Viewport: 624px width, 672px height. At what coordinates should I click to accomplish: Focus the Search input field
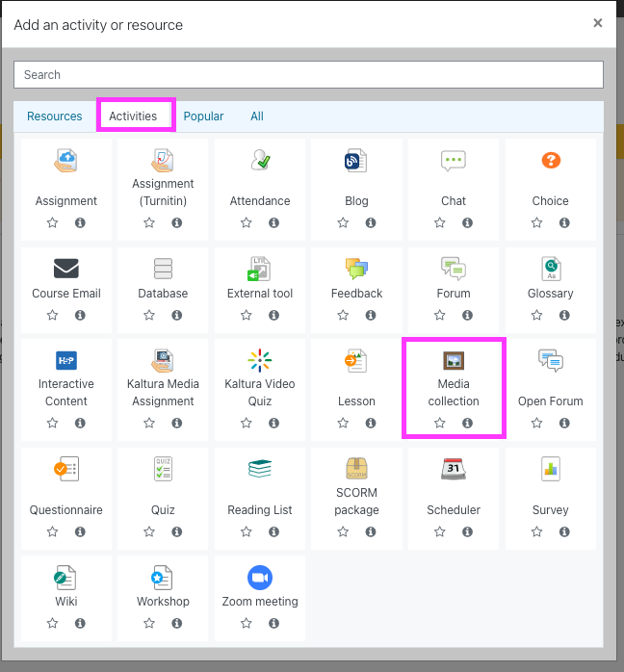pos(308,75)
